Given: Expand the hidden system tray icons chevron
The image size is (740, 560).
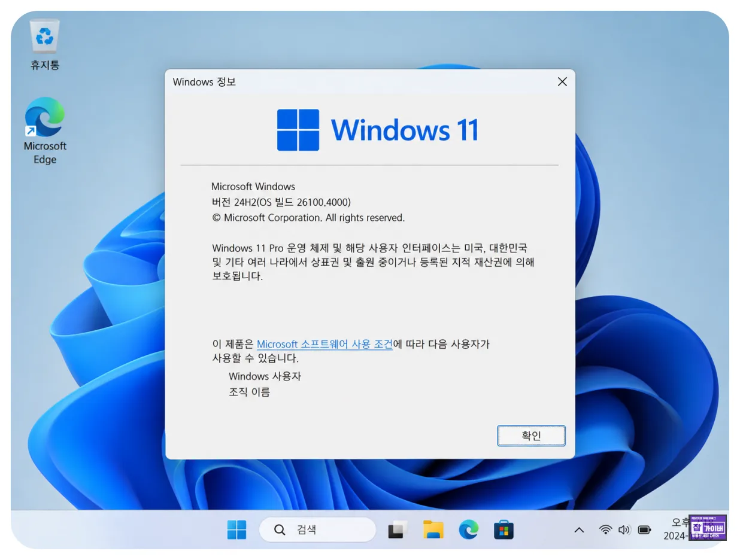Looking at the screenshot, I should coord(579,529).
